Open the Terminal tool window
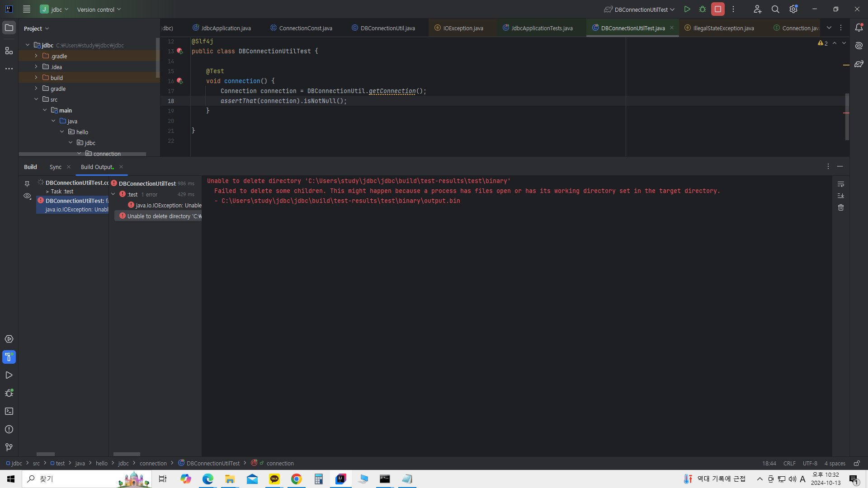 pos(9,411)
